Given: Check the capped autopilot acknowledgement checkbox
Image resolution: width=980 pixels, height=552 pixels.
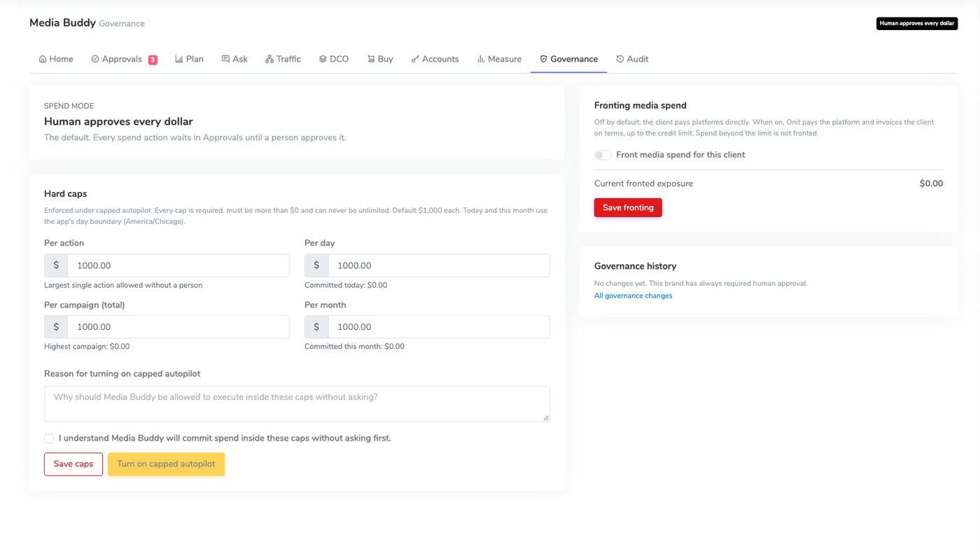Looking at the screenshot, I should tap(49, 439).
